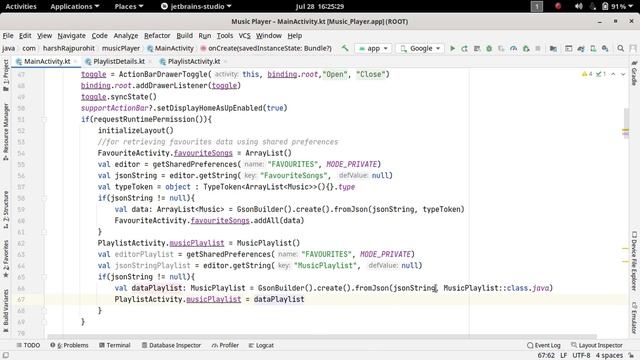This screenshot has width=640, height=360.
Task: Open the Event Log panel
Action: click(544, 345)
